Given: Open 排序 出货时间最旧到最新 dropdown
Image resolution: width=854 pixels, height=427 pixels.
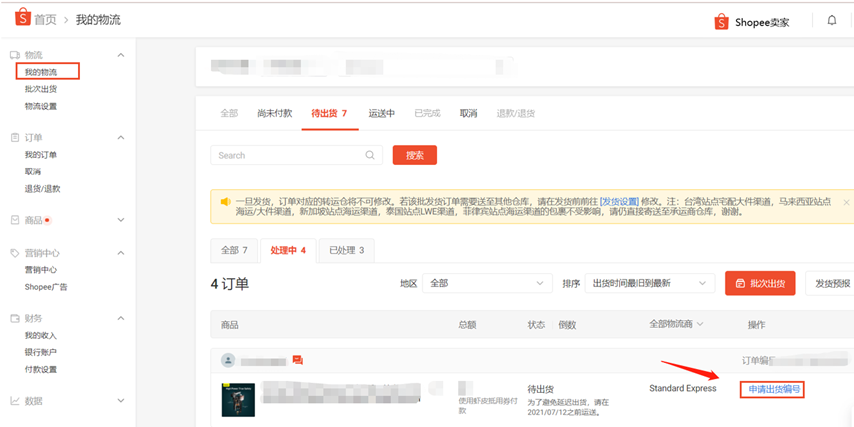Looking at the screenshot, I should (x=650, y=283).
